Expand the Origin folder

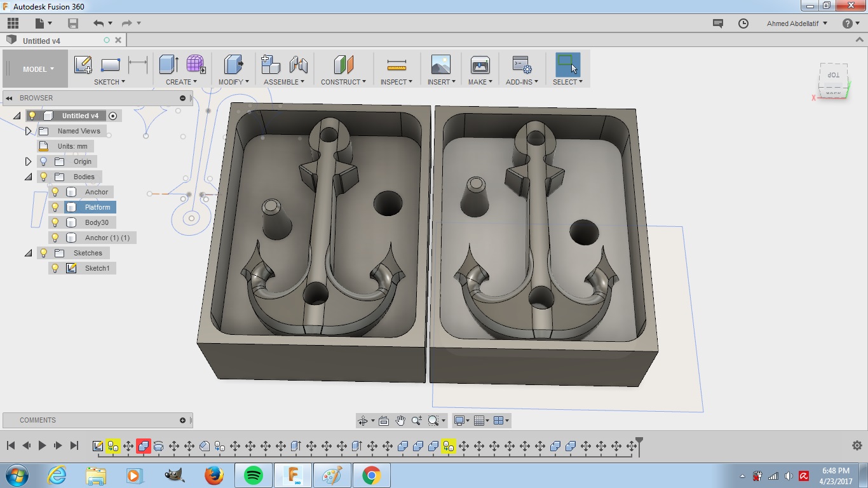tap(28, 161)
